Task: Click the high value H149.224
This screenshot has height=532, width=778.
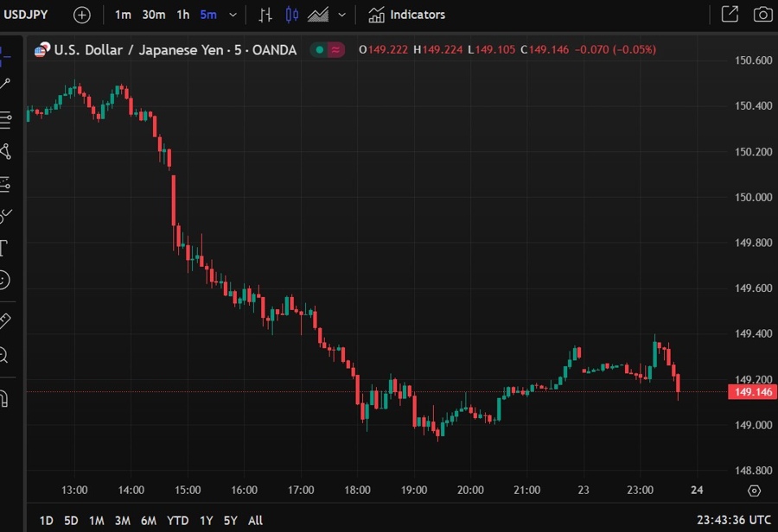Action: tap(437, 49)
